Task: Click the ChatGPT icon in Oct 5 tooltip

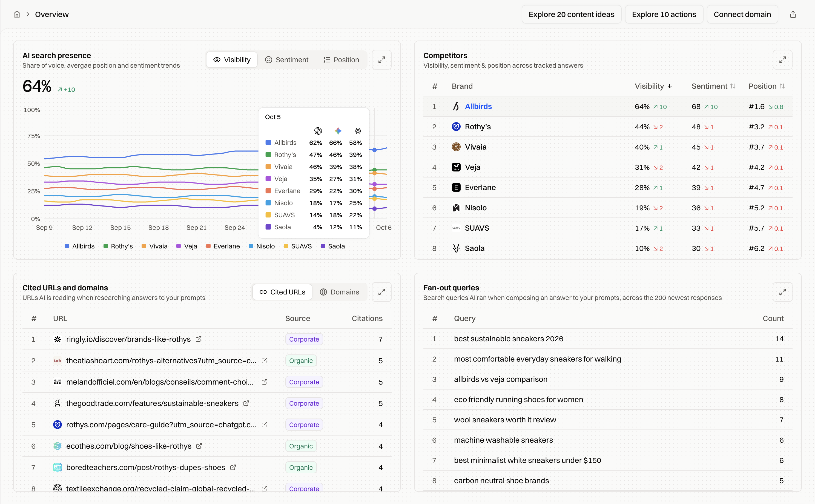Action: [x=318, y=131]
